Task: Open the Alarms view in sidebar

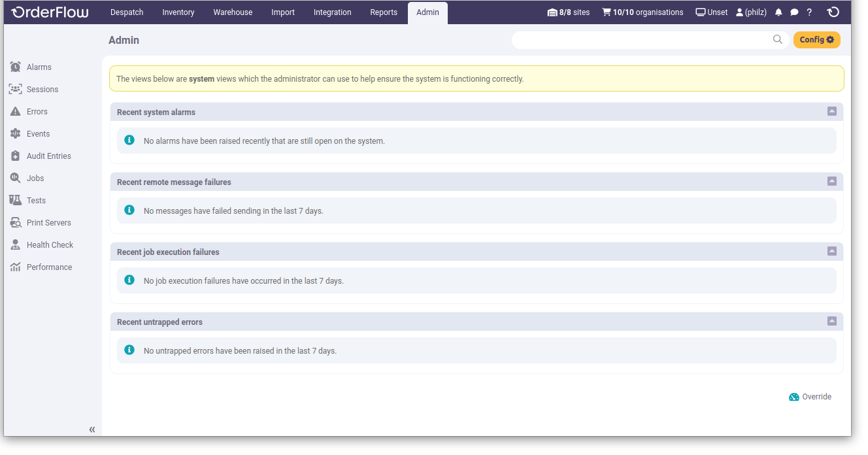Action: (37, 67)
